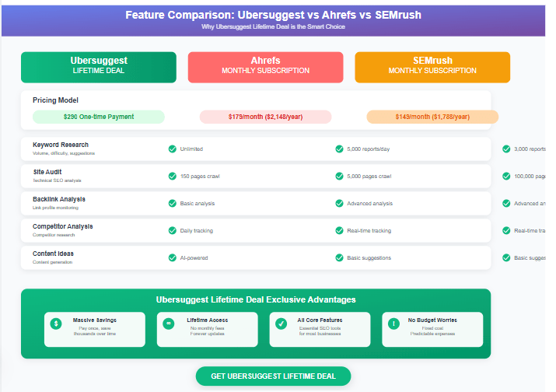Click check icon next to AI-powered
Screen dimensions: 556x392
tap(172, 257)
